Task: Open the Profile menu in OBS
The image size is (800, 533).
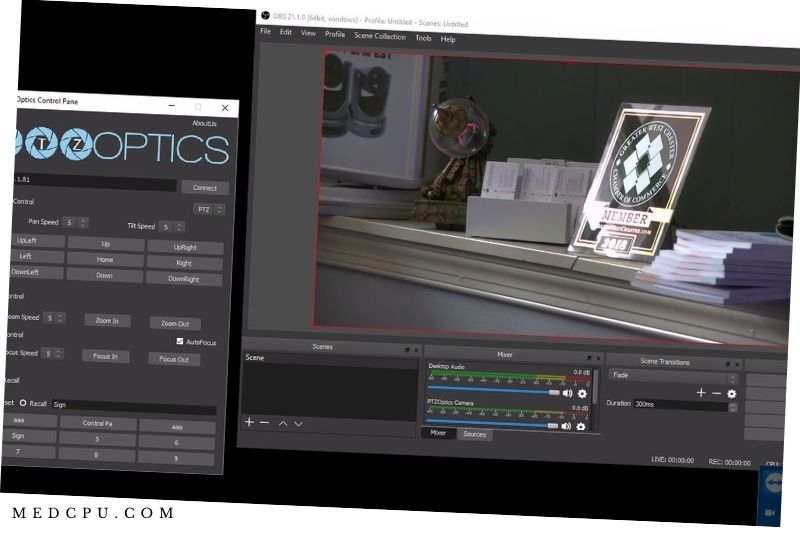Action: click(x=335, y=34)
